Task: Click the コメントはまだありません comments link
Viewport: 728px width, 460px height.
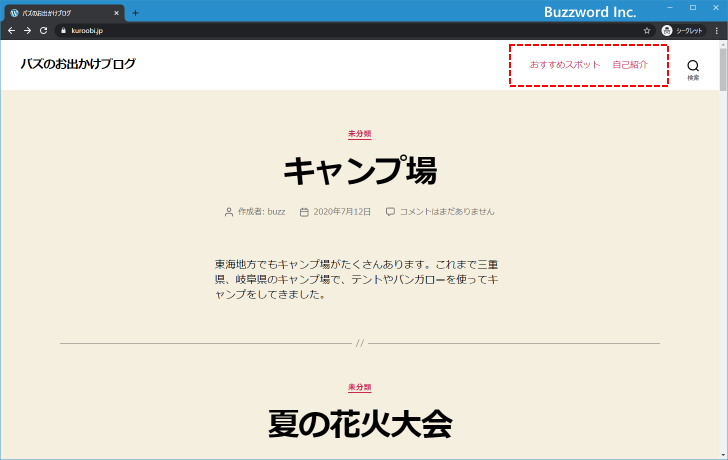Action: tap(447, 212)
